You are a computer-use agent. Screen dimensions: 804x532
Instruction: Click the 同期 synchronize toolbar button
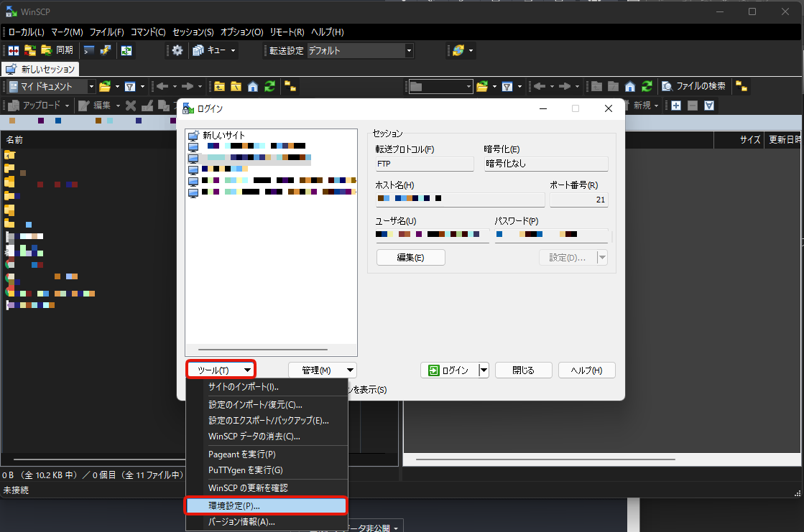click(x=57, y=50)
